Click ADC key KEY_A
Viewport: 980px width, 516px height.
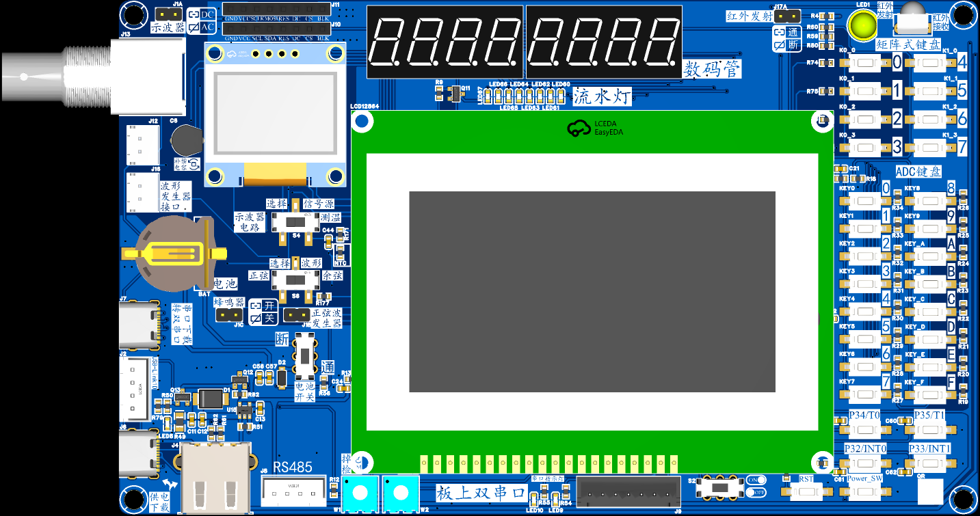click(929, 257)
